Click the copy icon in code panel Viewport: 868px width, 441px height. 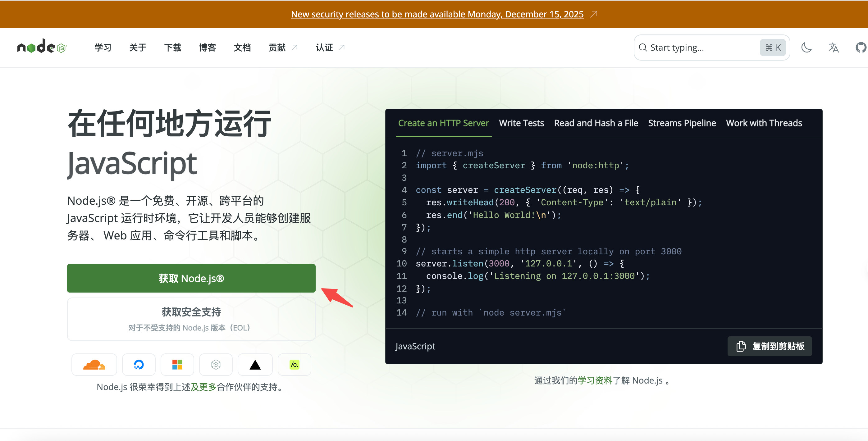tap(741, 346)
